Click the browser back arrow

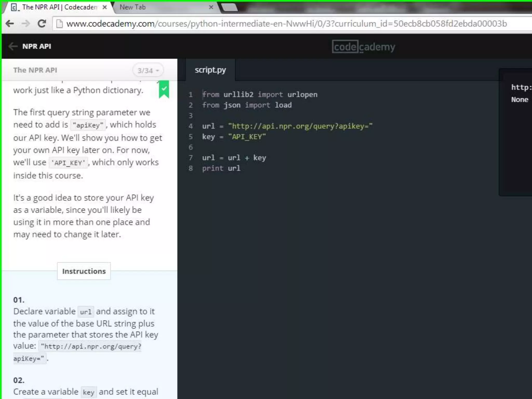coord(10,24)
